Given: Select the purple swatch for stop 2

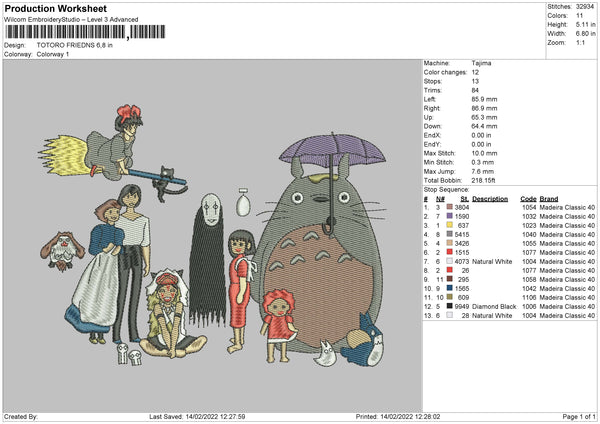Looking at the screenshot, I should [x=450, y=216].
